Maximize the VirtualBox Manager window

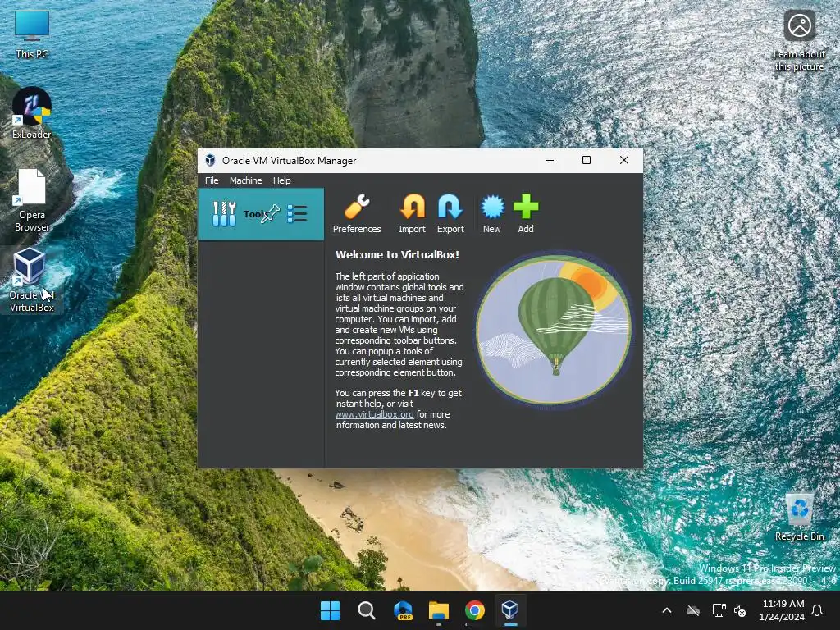click(x=587, y=160)
